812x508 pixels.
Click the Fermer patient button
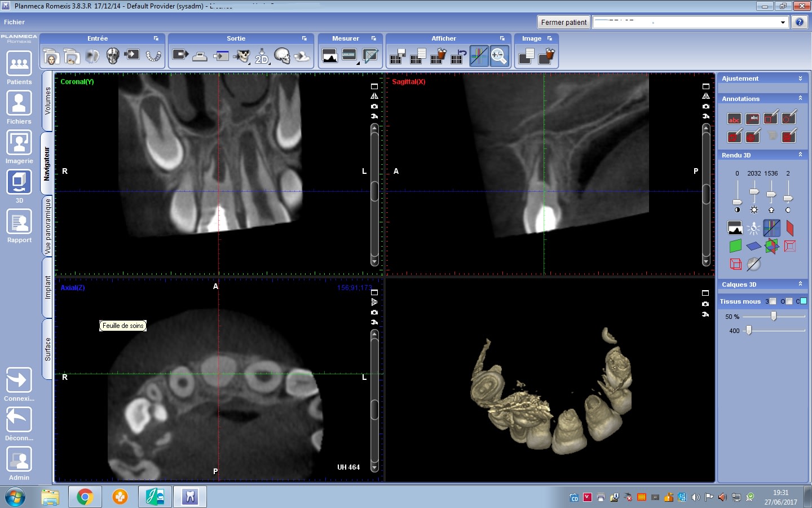tap(563, 22)
